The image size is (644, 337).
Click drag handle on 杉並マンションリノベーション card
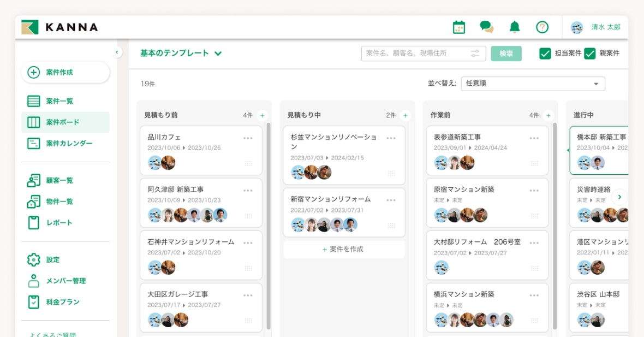pyautogui.click(x=391, y=174)
